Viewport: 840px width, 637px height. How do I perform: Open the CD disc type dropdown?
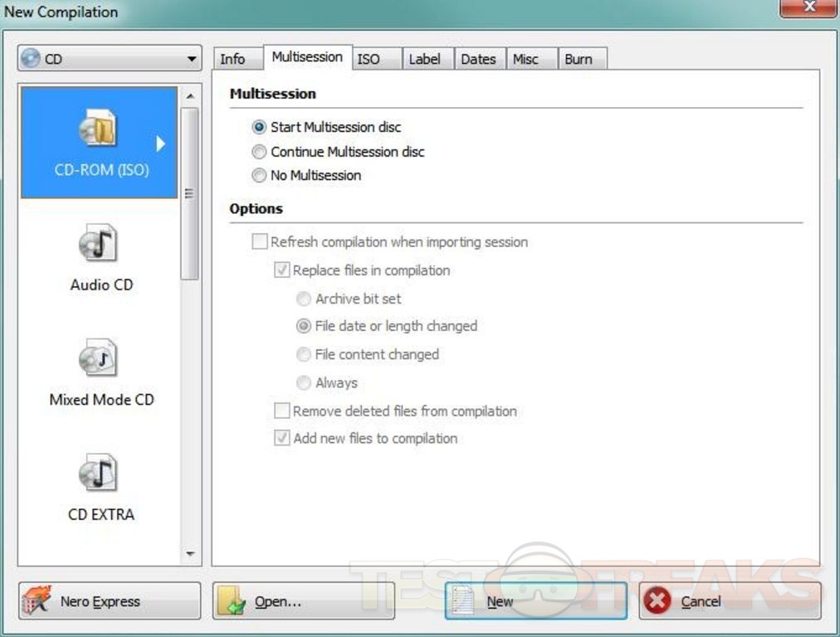[110, 59]
